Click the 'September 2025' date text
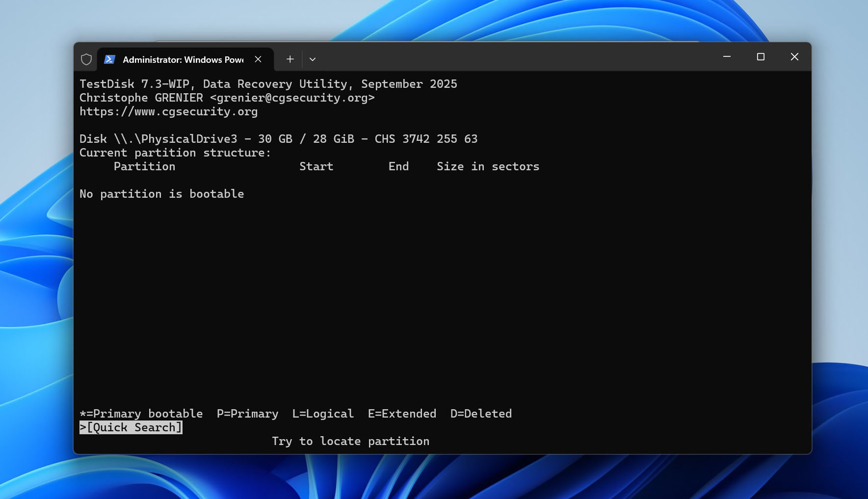The image size is (868, 499). 409,84
